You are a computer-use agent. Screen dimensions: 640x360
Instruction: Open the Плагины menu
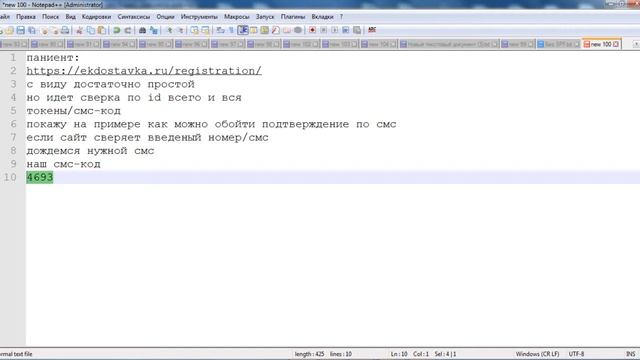[x=293, y=17]
